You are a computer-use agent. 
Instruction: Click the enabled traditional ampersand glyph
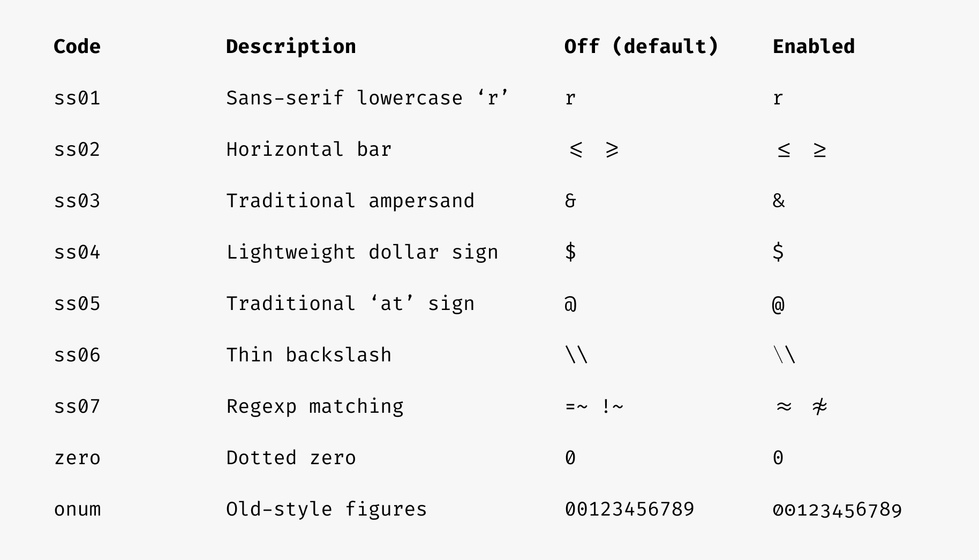point(779,201)
